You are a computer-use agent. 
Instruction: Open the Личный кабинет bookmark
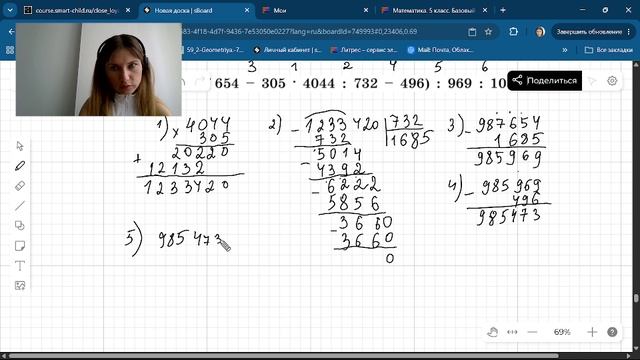pyautogui.click(x=288, y=50)
